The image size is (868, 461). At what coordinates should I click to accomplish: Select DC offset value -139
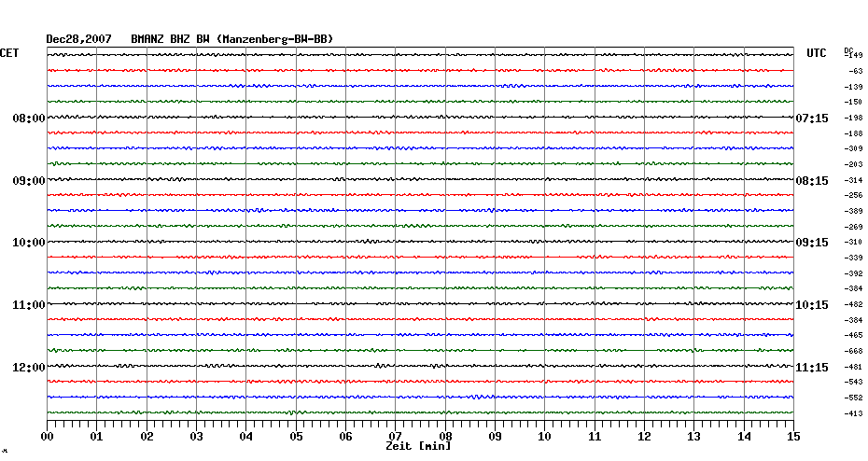coord(853,87)
